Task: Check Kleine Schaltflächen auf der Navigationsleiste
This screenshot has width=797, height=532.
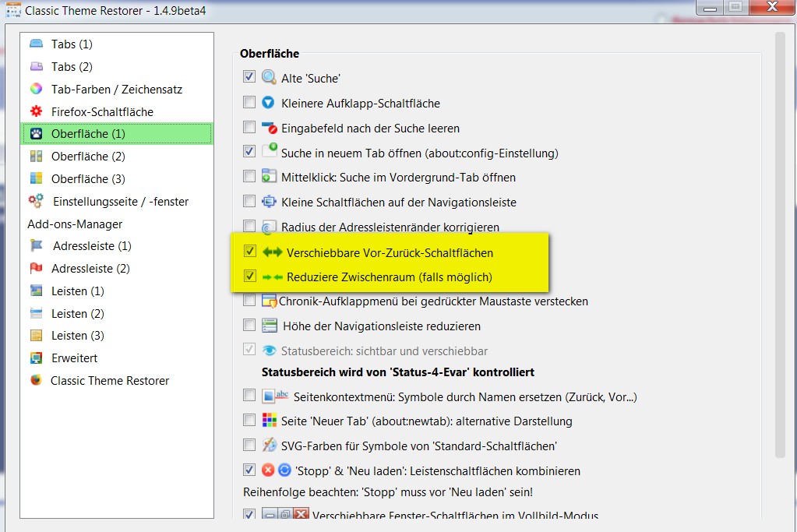Action: 249,201
